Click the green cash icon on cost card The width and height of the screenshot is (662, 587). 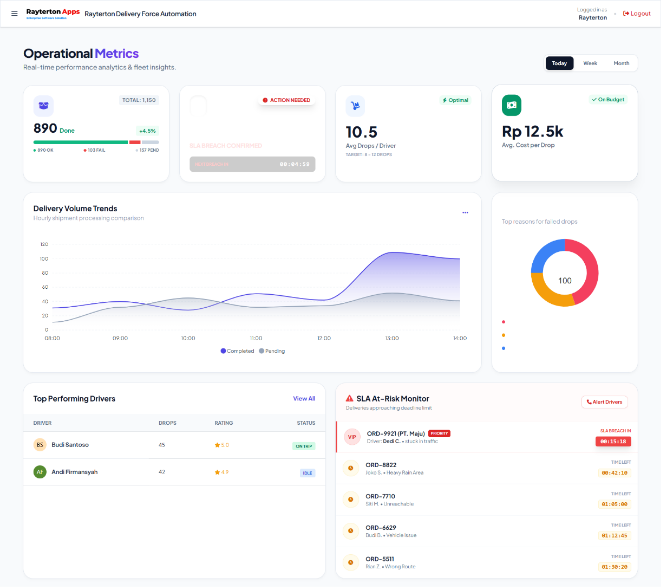pos(511,105)
